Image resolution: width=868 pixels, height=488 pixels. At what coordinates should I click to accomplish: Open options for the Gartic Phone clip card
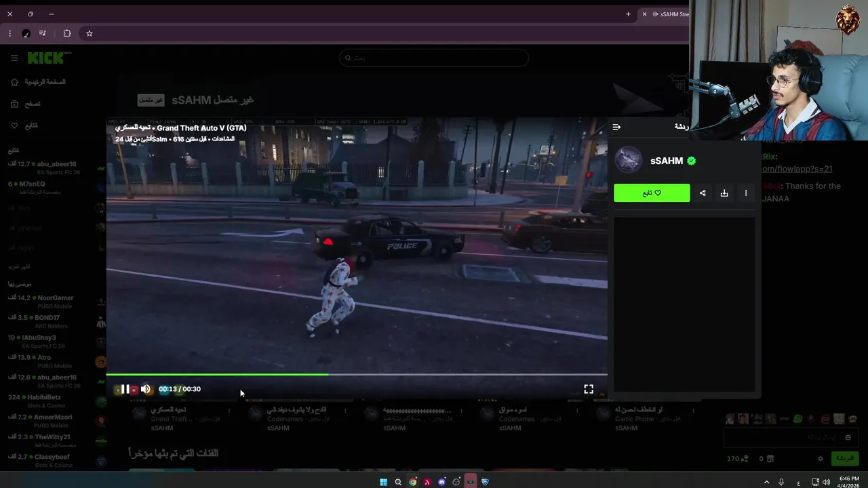coord(693,410)
